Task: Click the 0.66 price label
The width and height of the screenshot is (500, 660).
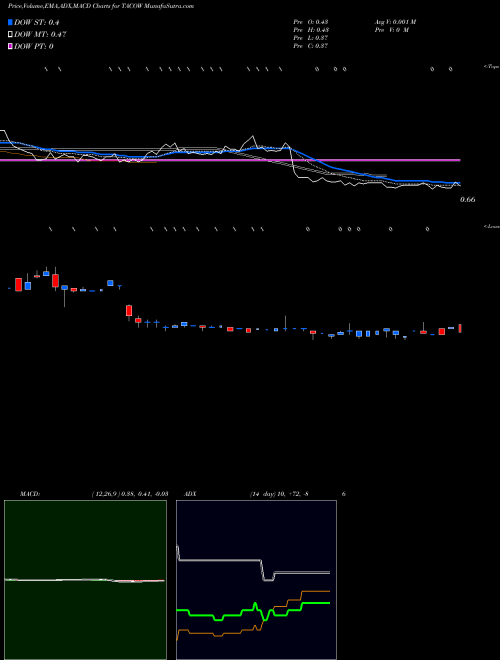Action: [x=468, y=200]
